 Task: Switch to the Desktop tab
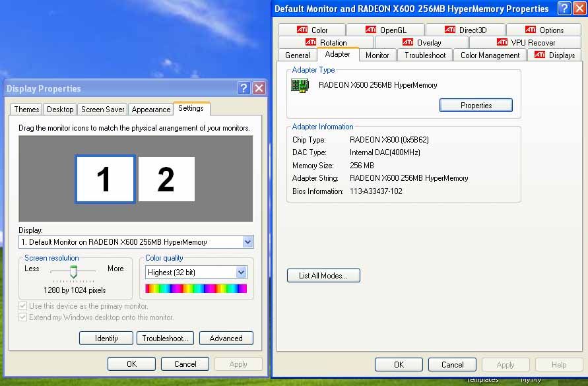60,109
